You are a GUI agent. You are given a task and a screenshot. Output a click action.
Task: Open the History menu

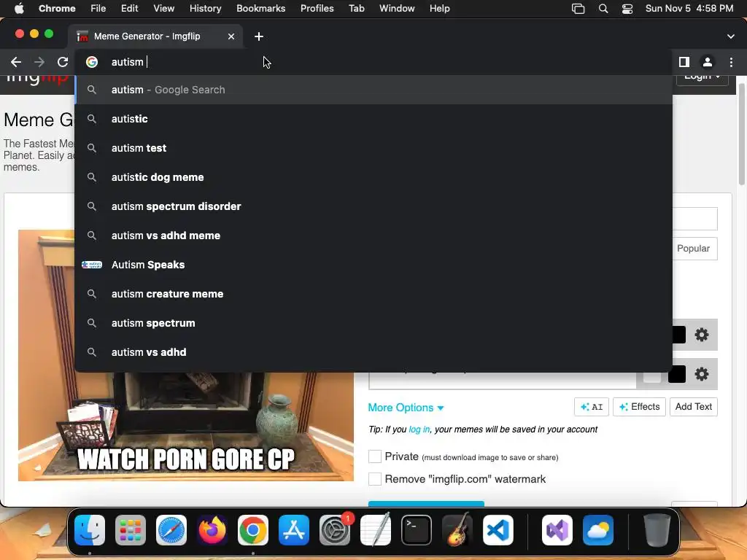[205, 9]
